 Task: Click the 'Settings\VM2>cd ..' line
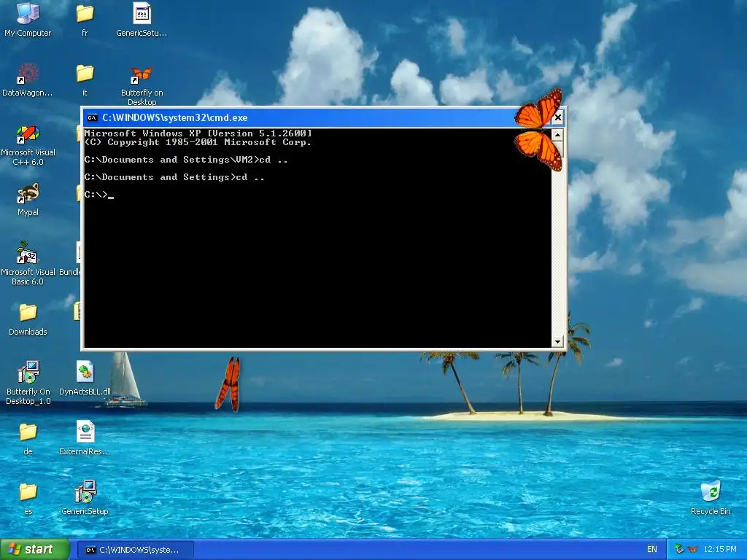coord(186,160)
